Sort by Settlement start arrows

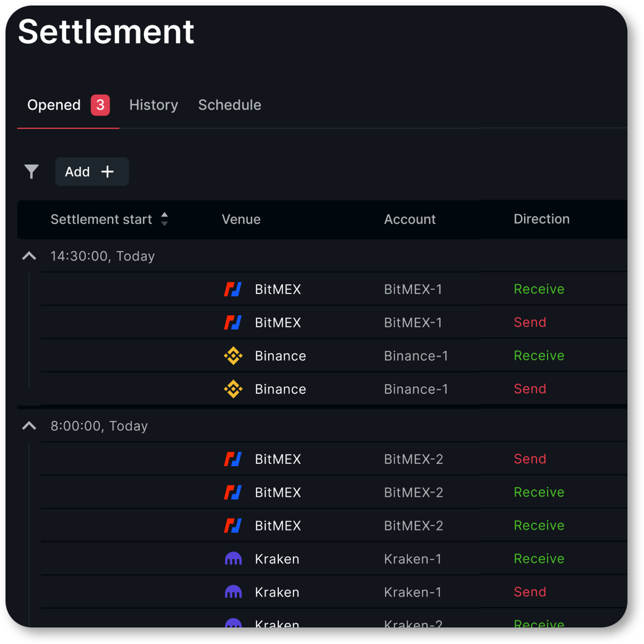(164, 219)
